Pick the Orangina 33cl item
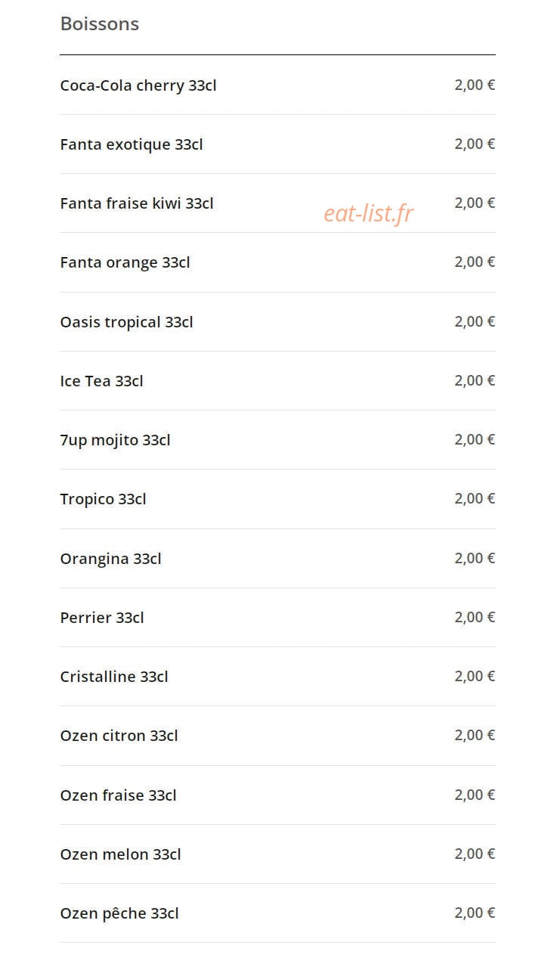560x967 pixels. coord(277,558)
